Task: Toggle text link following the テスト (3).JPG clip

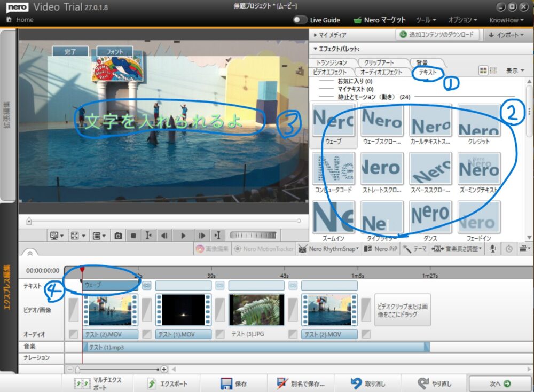Action: tap(293, 285)
